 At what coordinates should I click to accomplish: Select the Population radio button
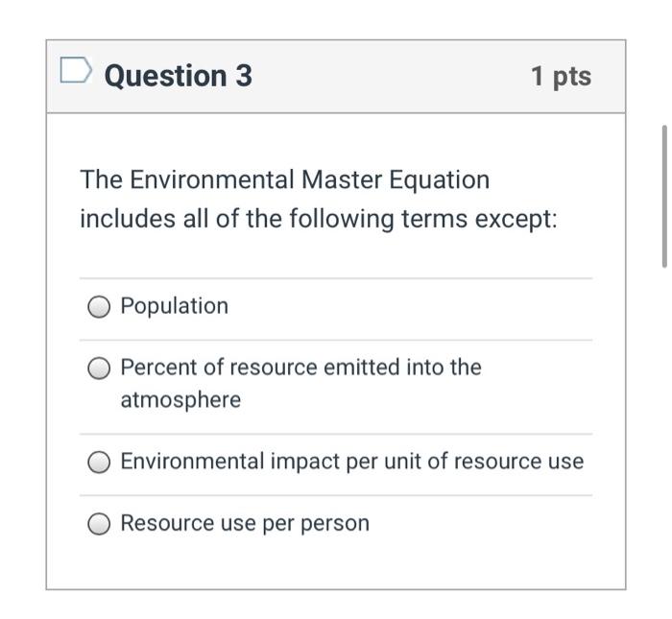(100, 307)
